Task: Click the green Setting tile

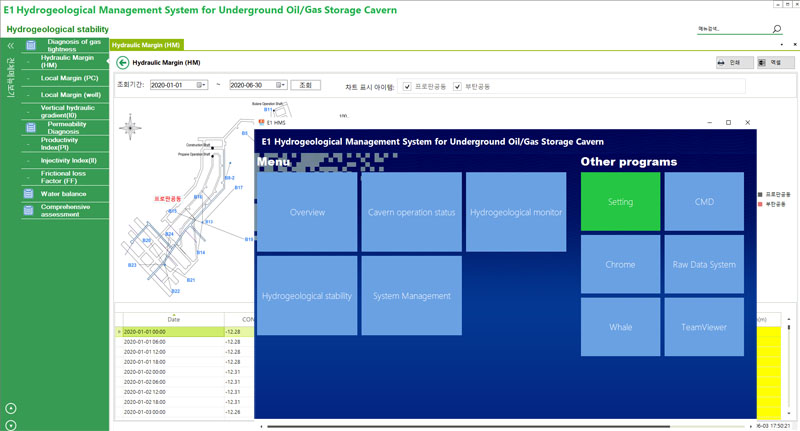Action: click(x=620, y=202)
